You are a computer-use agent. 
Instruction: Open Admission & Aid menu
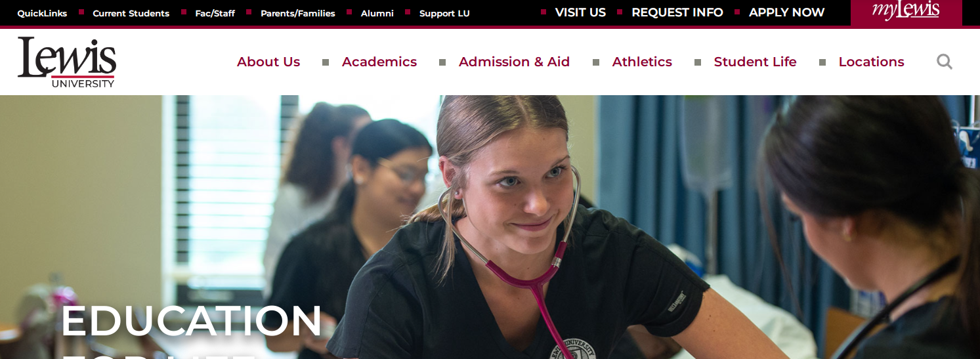tap(514, 62)
